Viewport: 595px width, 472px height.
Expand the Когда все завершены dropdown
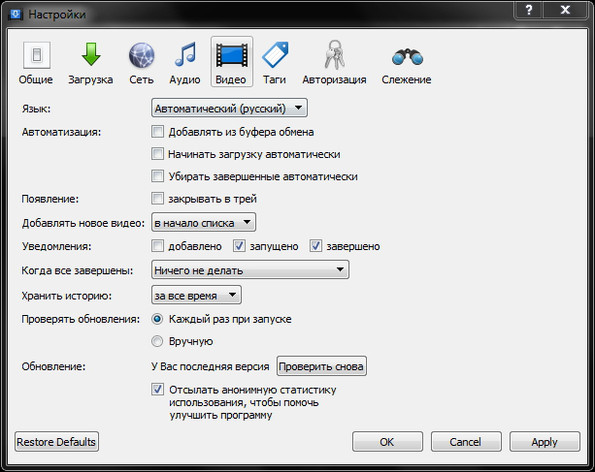click(x=250, y=270)
